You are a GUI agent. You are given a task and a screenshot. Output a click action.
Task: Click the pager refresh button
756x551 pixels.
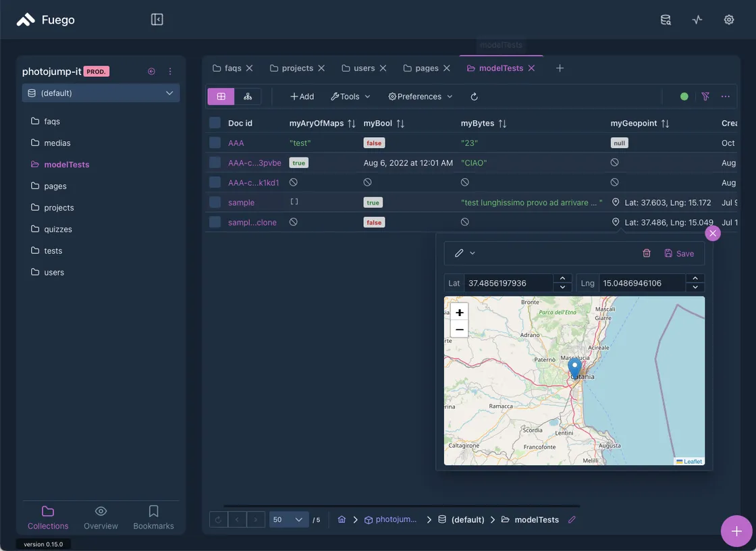[x=219, y=520]
